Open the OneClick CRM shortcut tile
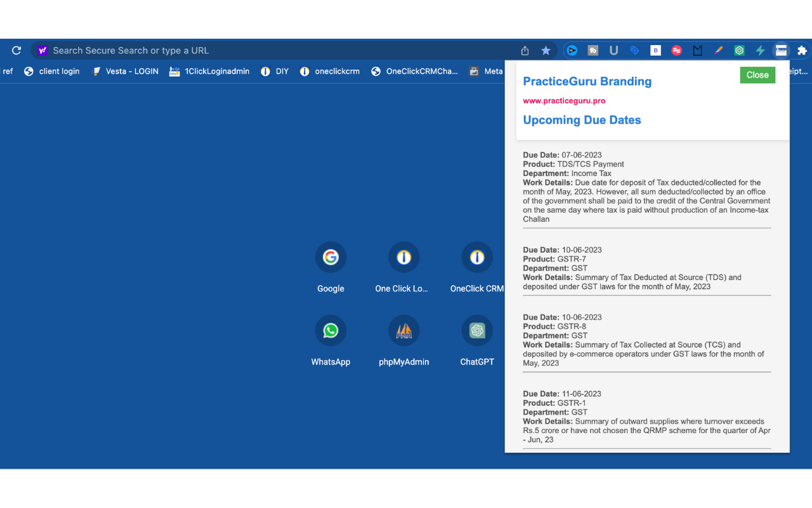Image resolution: width=812 pixels, height=508 pixels. coord(477,267)
